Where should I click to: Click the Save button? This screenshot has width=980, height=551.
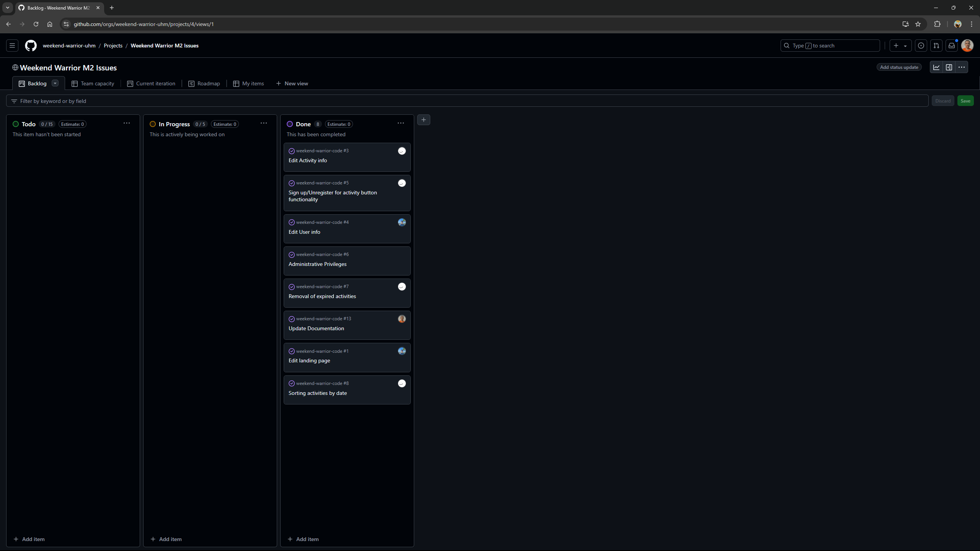965,101
